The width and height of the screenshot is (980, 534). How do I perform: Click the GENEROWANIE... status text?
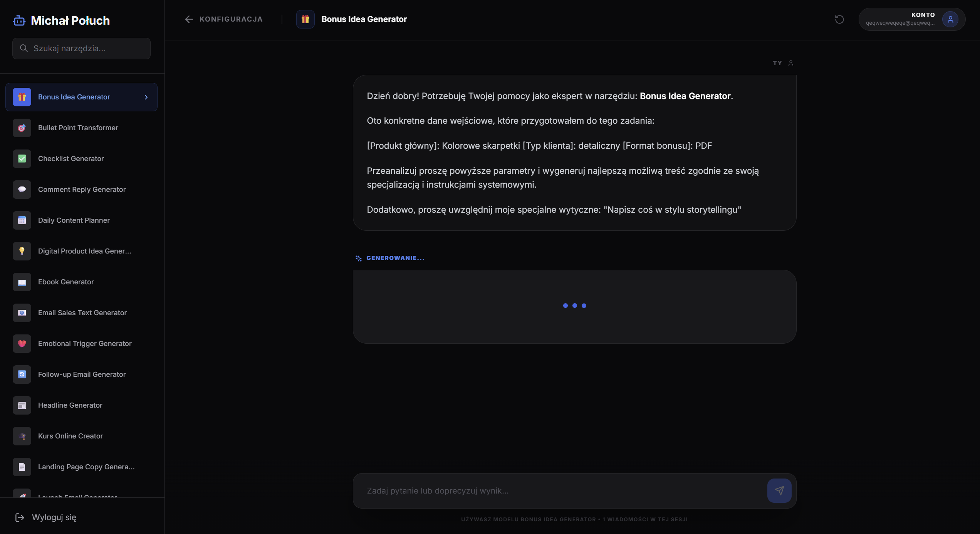(x=396, y=258)
